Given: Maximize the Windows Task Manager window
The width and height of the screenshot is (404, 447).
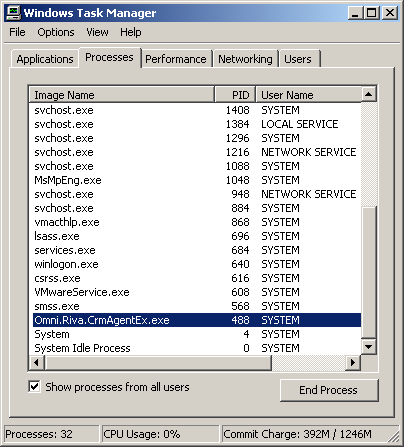Looking at the screenshot, I should pyautogui.click(x=371, y=13).
